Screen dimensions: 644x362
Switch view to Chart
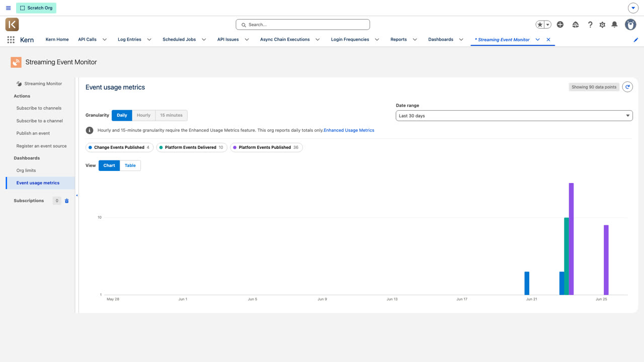point(109,165)
